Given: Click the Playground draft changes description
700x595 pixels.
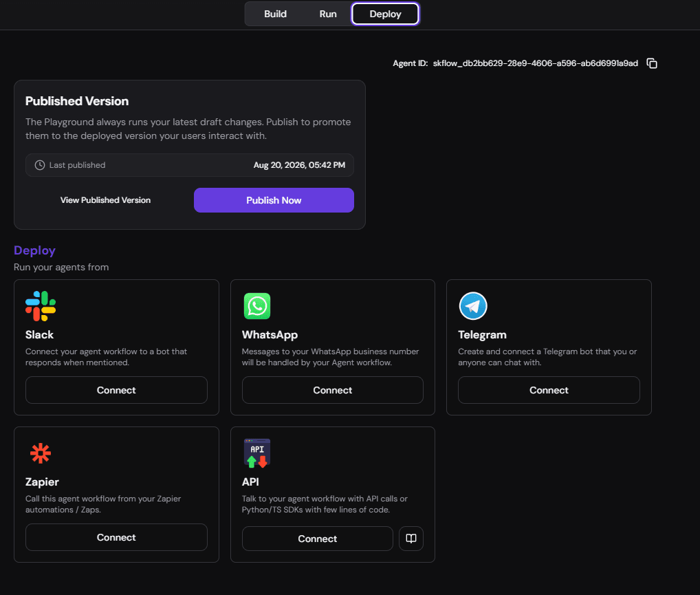Looking at the screenshot, I should click(x=188, y=129).
